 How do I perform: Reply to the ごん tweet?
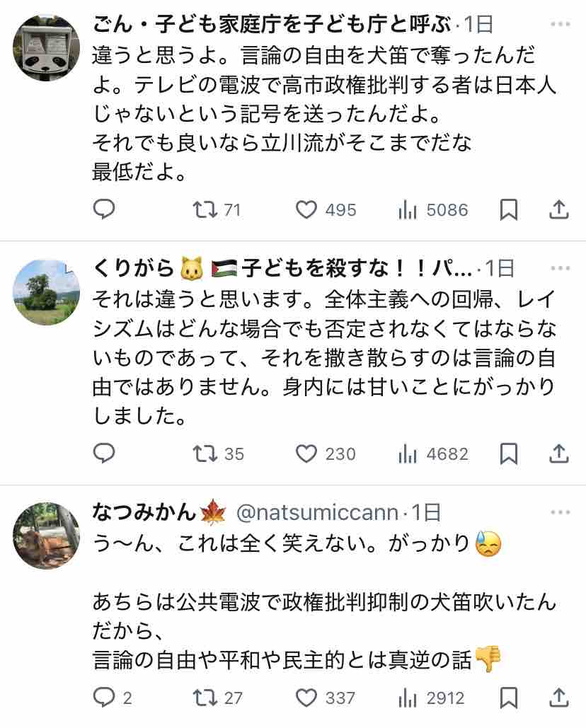pyautogui.click(x=104, y=210)
